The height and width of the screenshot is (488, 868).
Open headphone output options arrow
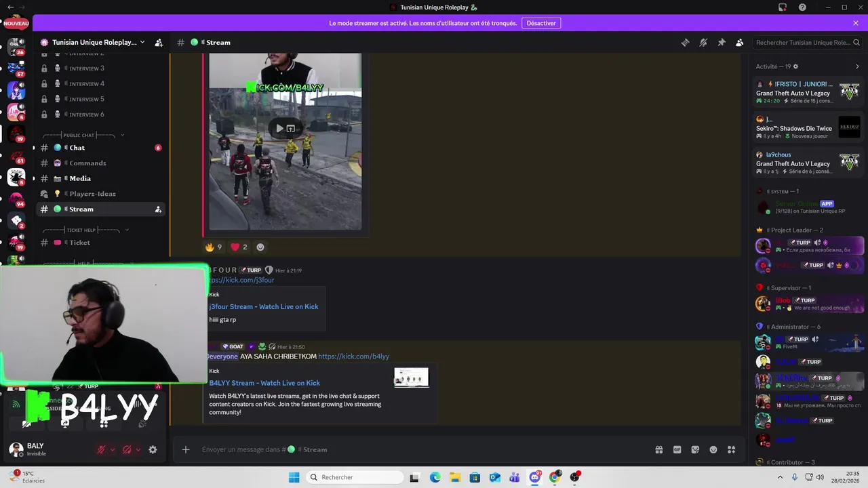coord(138,449)
